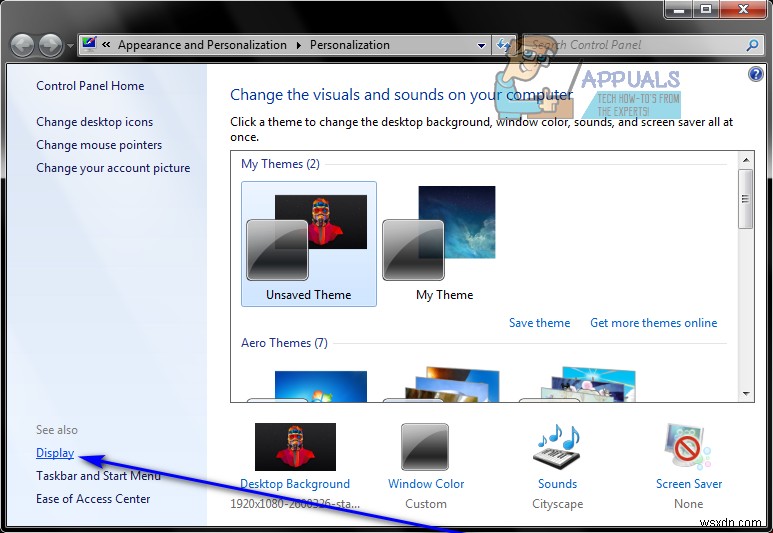Click the refresh button next to address bar
The height and width of the screenshot is (533, 773).
click(503, 45)
